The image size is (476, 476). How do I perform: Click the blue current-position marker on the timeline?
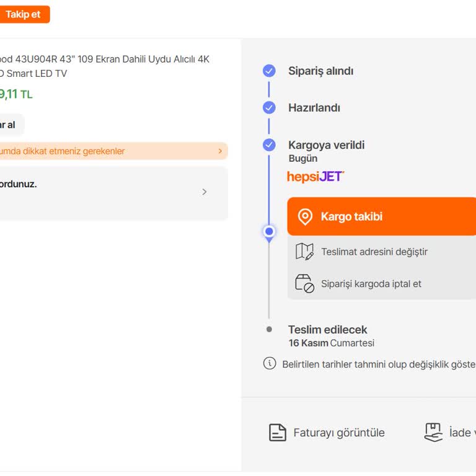[269, 232]
